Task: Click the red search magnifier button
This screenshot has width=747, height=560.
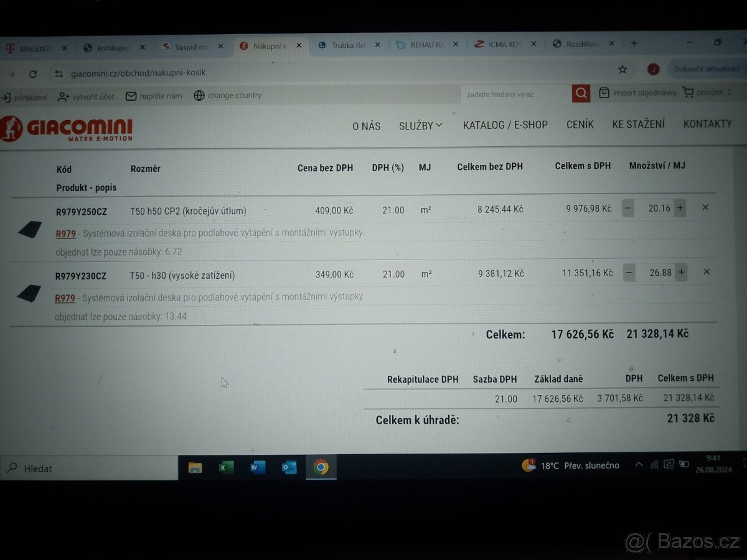Action: tap(581, 93)
